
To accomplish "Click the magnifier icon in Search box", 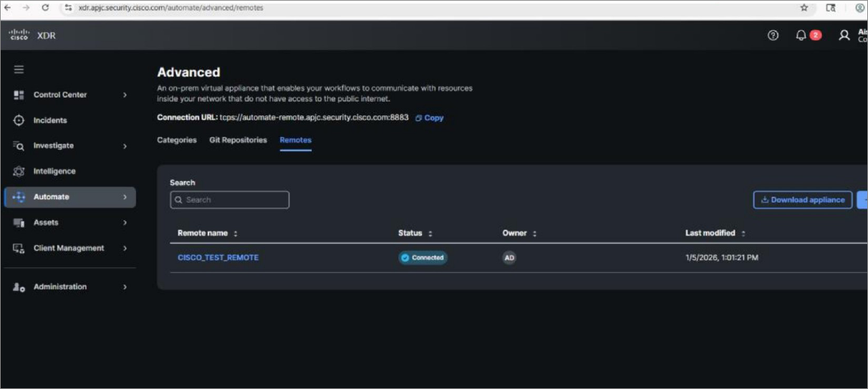I will tap(178, 200).
